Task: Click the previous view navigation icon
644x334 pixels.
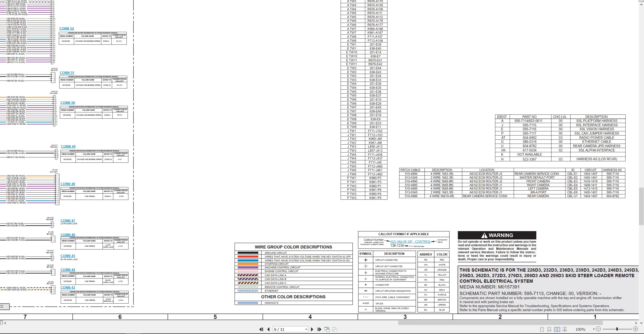Action: 327,329
